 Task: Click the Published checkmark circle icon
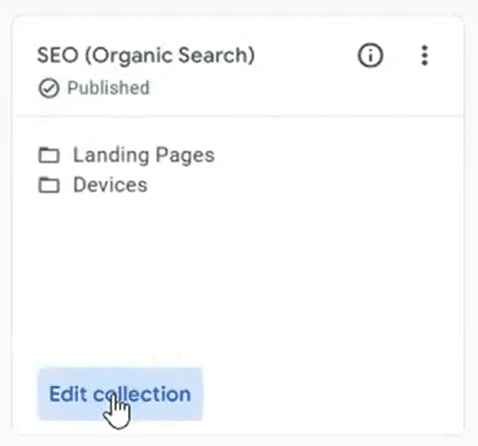(49, 88)
